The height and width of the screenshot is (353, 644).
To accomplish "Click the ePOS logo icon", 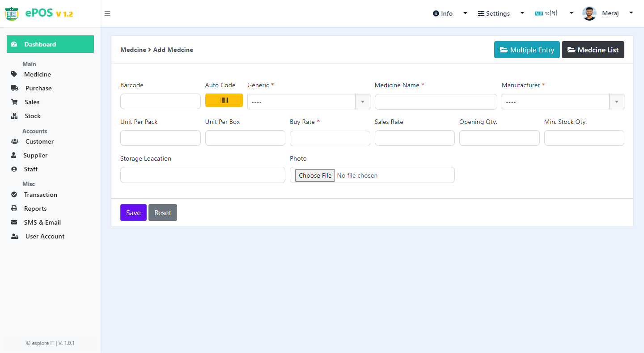I will tap(12, 13).
